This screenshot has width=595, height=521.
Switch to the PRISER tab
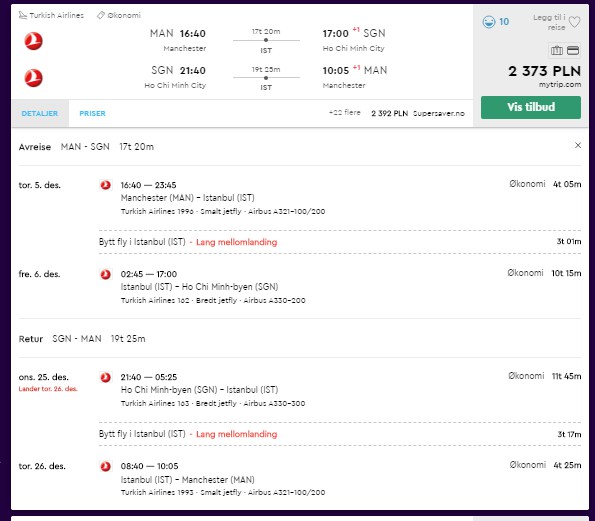point(92,113)
